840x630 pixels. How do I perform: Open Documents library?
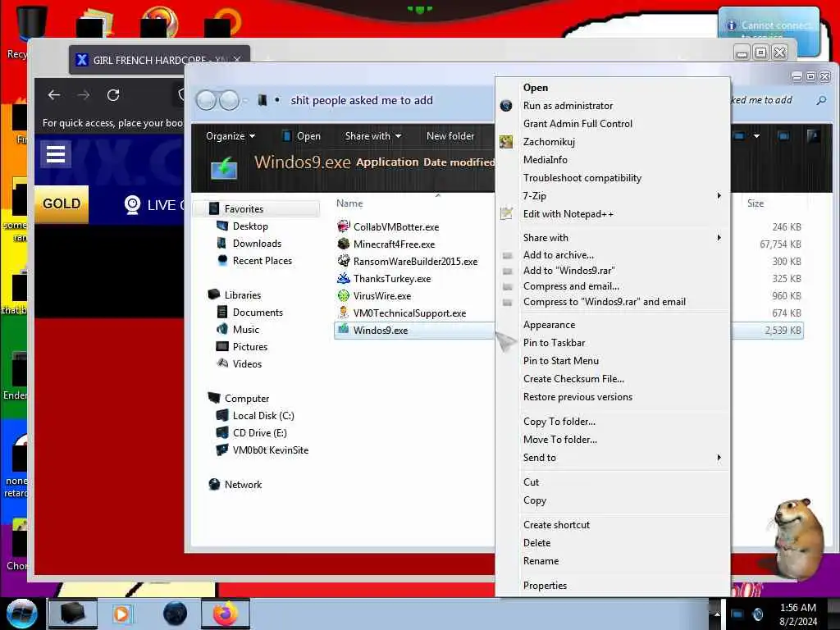tap(258, 313)
